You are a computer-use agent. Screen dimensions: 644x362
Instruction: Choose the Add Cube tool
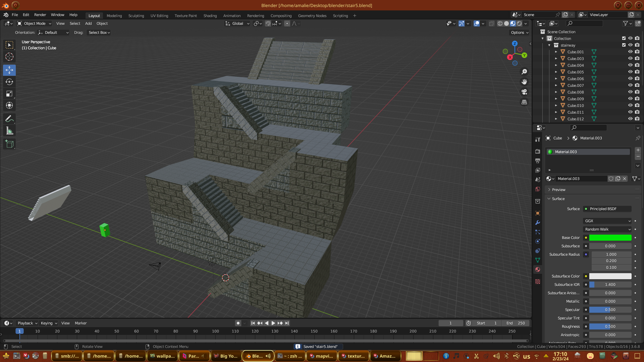9,144
